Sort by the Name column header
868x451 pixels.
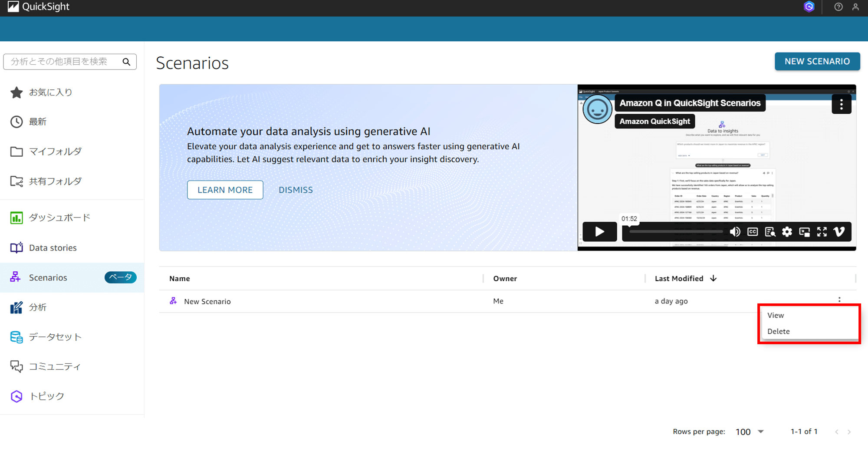tap(179, 278)
